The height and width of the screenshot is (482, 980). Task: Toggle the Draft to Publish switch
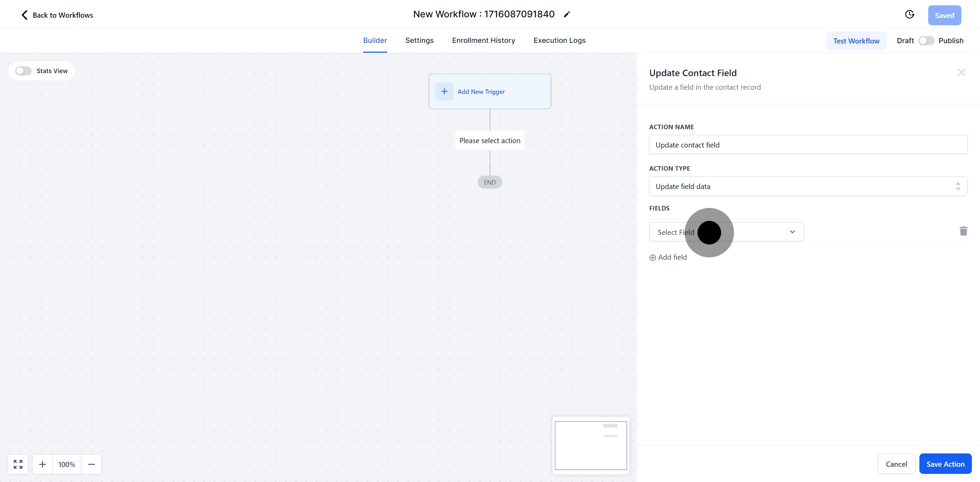click(x=926, y=41)
